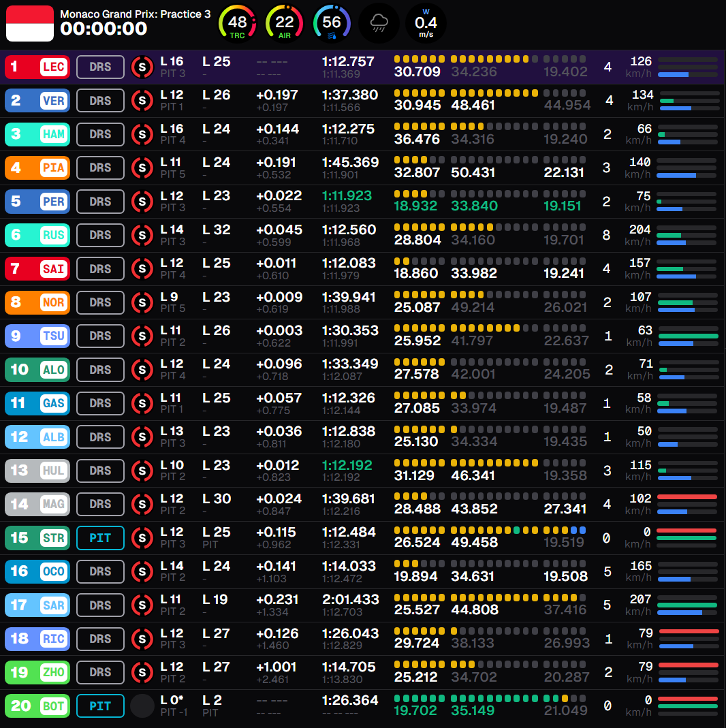
Task: Click the throttle and brake bars for STR
Action: click(687, 537)
